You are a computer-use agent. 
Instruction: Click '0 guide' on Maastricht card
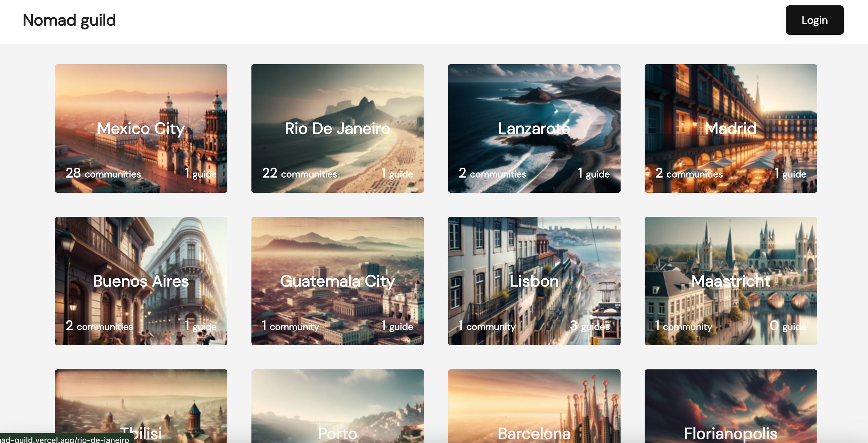788,326
